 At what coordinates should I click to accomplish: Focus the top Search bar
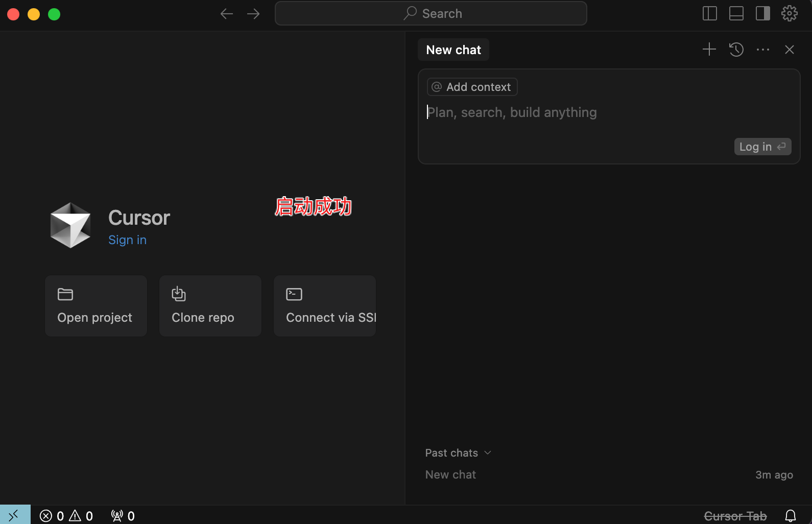(431, 13)
